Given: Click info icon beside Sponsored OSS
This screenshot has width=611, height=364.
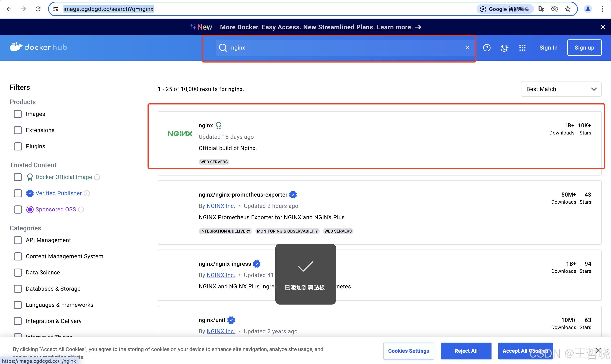Looking at the screenshot, I should click(x=81, y=210).
